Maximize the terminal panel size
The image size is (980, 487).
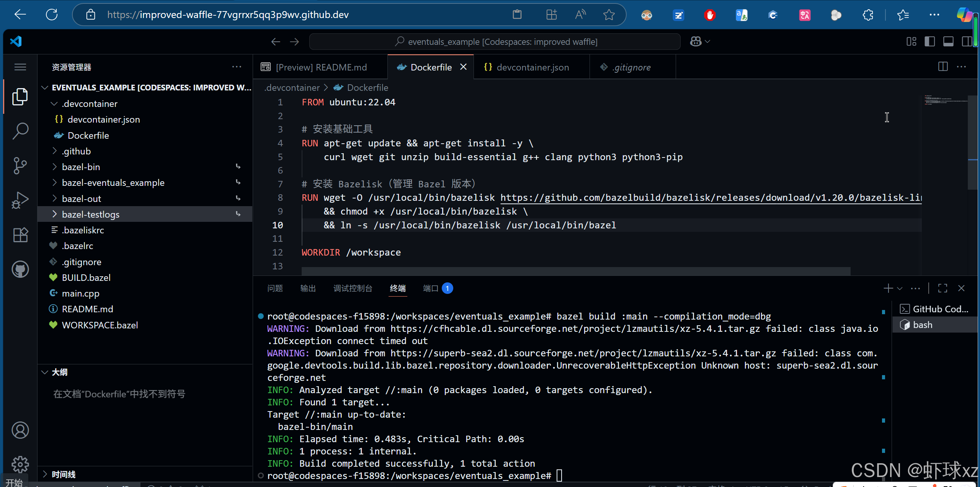coord(942,288)
